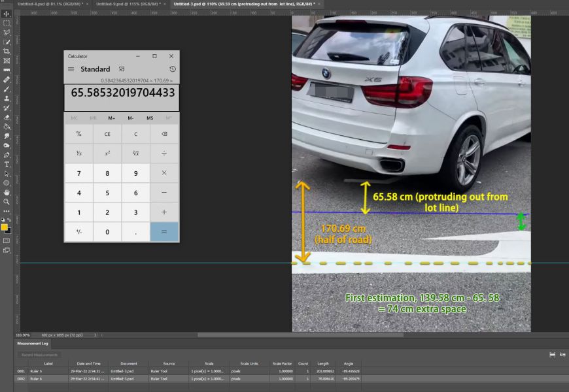Image resolution: width=569 pixels, height=392 pixels.
Task: Click the plus/minus sign key in Calculator
Action: 78,232
